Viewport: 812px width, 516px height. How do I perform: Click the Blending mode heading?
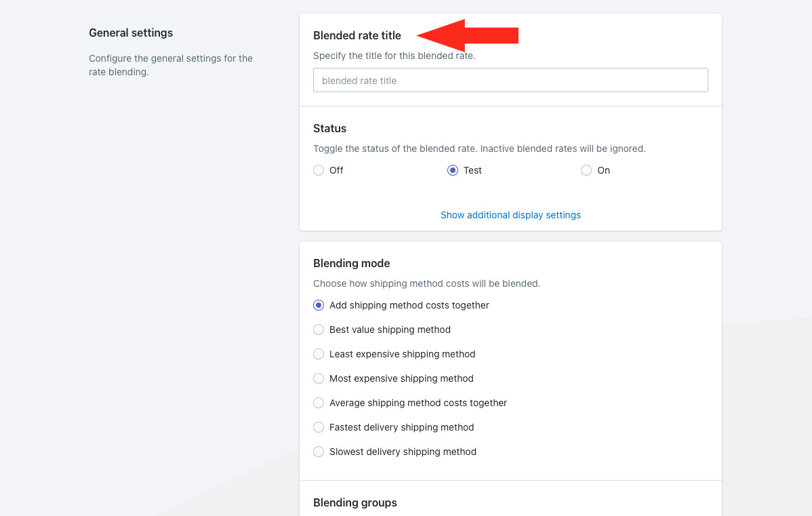(352, 263)
